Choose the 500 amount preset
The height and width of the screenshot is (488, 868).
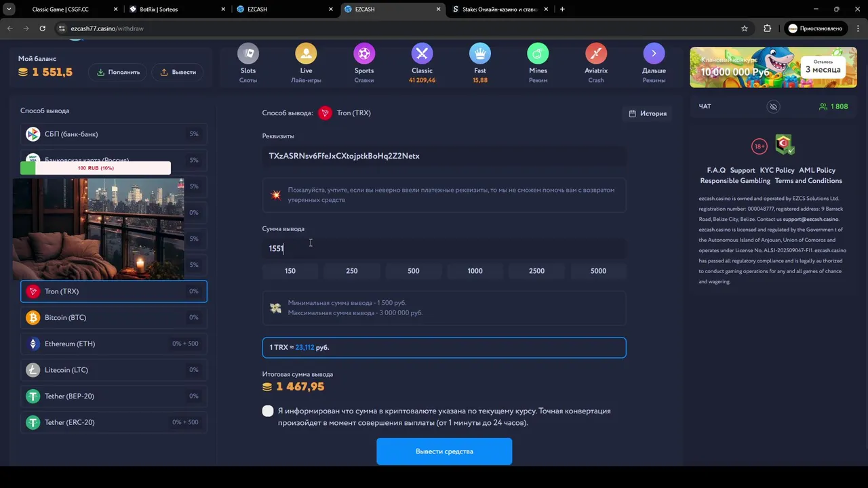414,271
